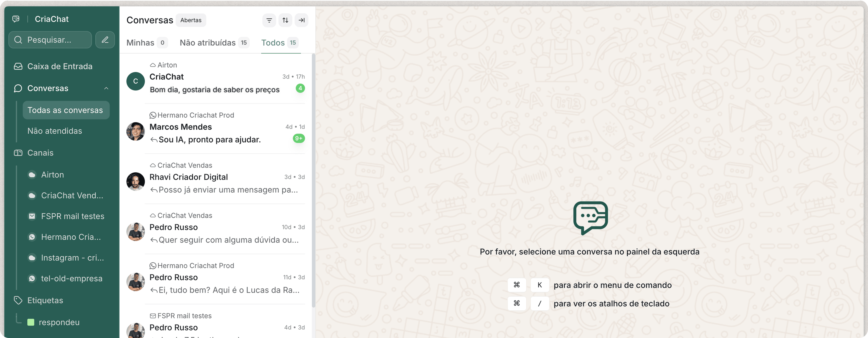Open the tel-old-empresa WhatsApp channel

71,278
